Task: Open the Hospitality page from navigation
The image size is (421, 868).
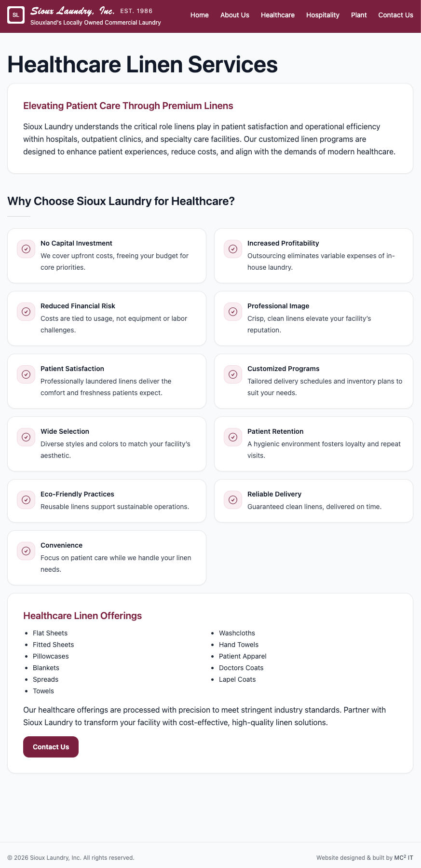Action: point(322,15)
